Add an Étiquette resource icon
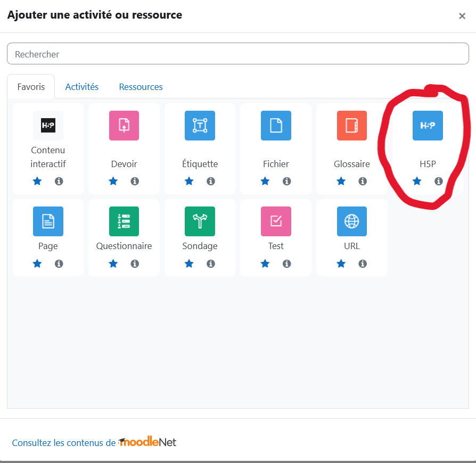 pos(200,125)
